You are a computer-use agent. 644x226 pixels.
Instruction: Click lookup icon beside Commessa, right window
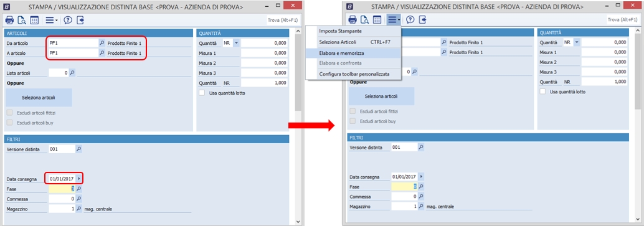[421, 196]
